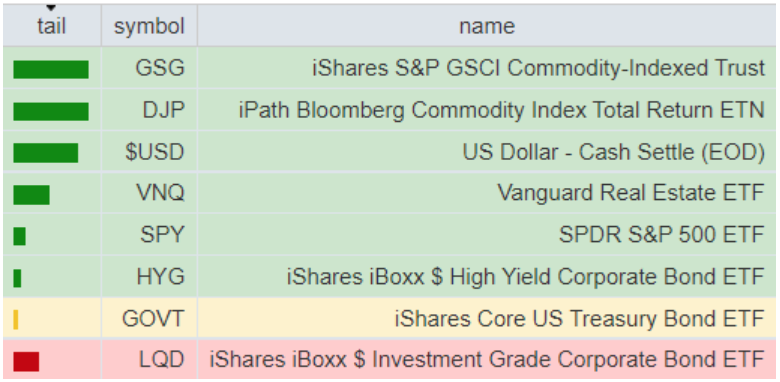Open the GSG symbol link
780x382 pixels.
[x=160, y=68]
